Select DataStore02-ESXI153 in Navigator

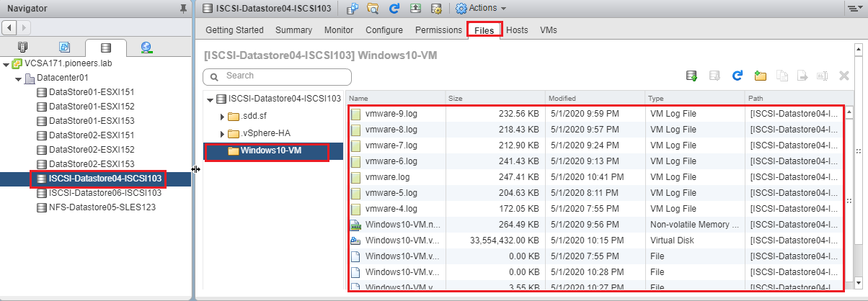point(84,164)
